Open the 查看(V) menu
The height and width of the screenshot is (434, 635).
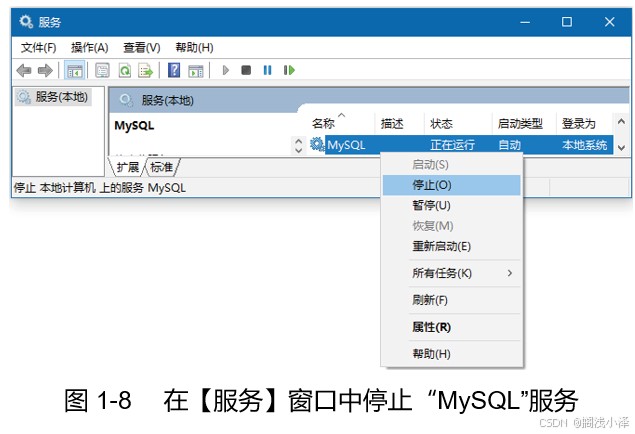coord(142,48)
